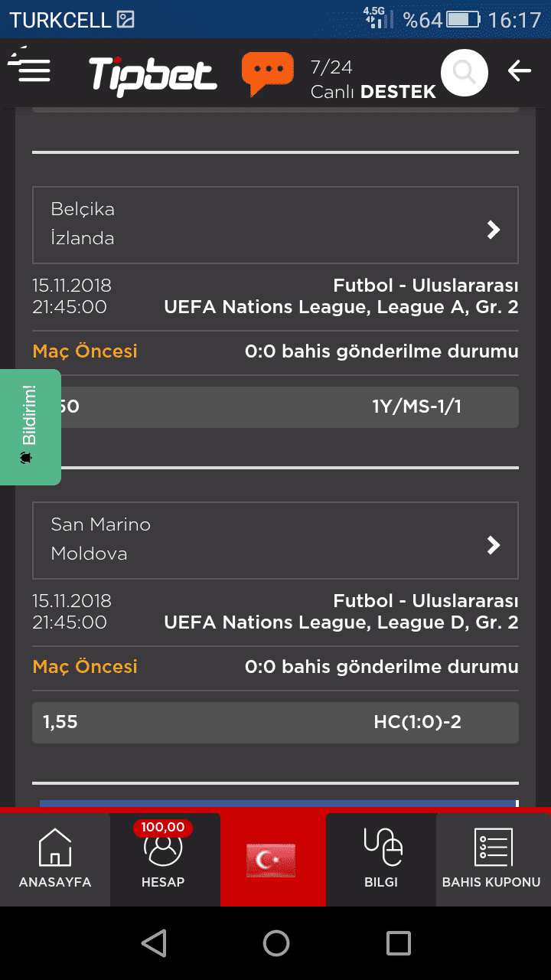Expand San Marino Moldova match chevron
The image size is (551, 980).
click(494, 544)
